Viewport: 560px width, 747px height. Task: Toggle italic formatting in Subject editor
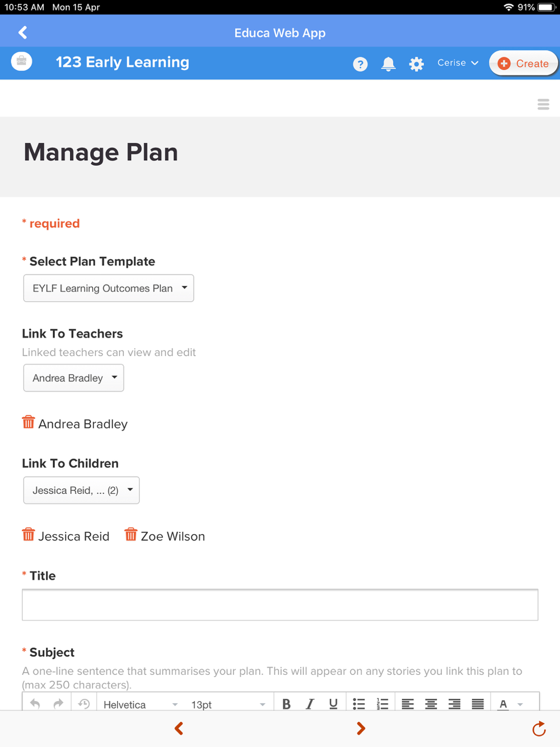pos(310,704)
